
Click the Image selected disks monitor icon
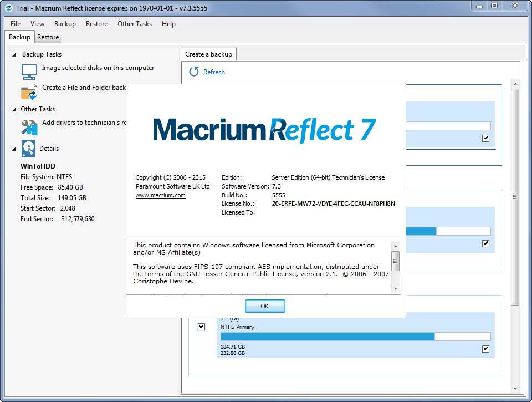click(x=29, y=72)
